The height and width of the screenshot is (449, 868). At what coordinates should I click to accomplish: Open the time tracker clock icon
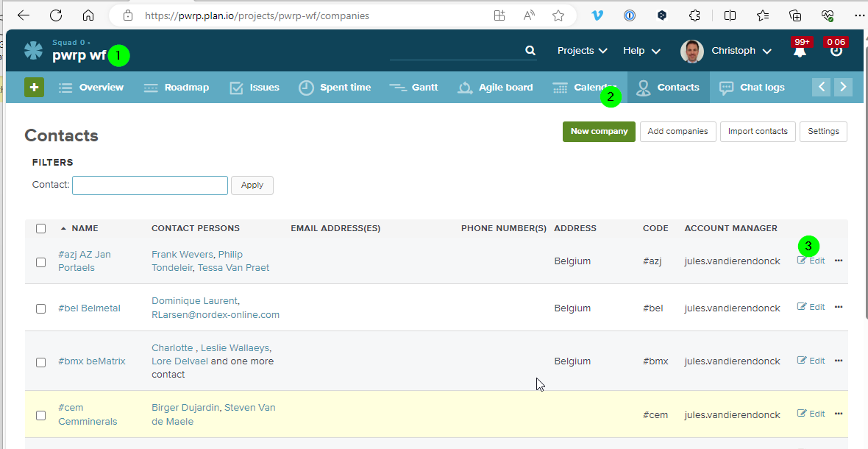tap(836, 51)
